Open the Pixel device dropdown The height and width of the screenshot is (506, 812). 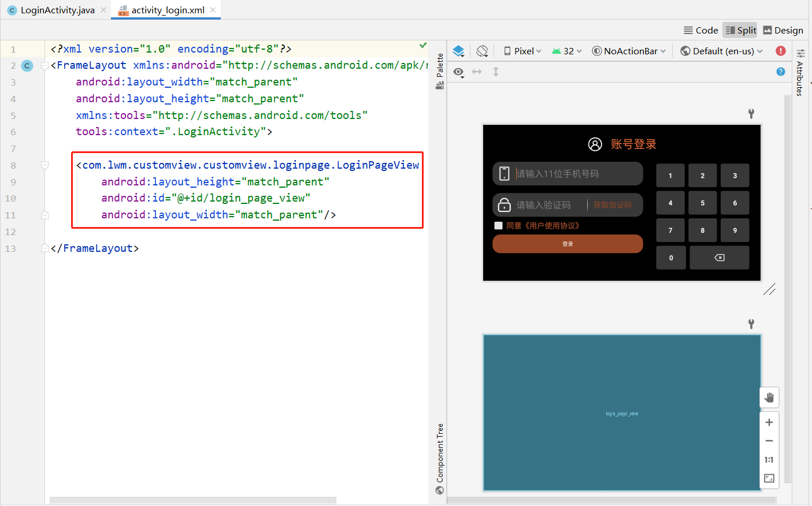(x=522, y=51)
